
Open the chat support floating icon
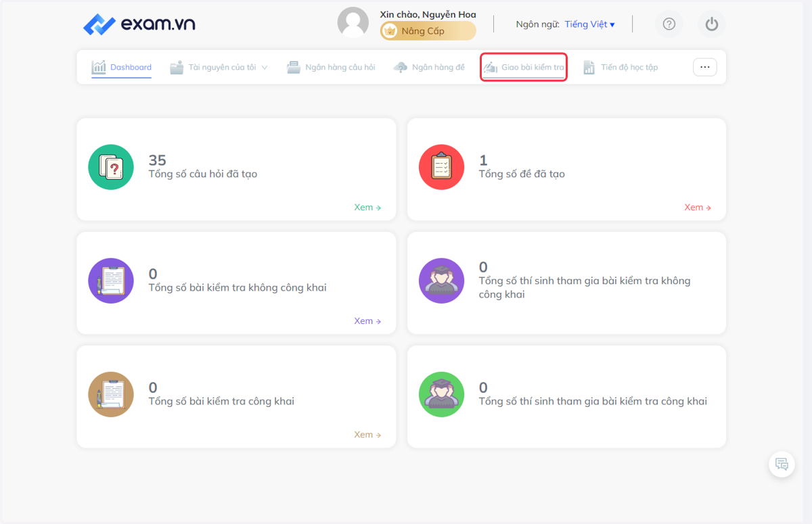[x=782, y=465]
